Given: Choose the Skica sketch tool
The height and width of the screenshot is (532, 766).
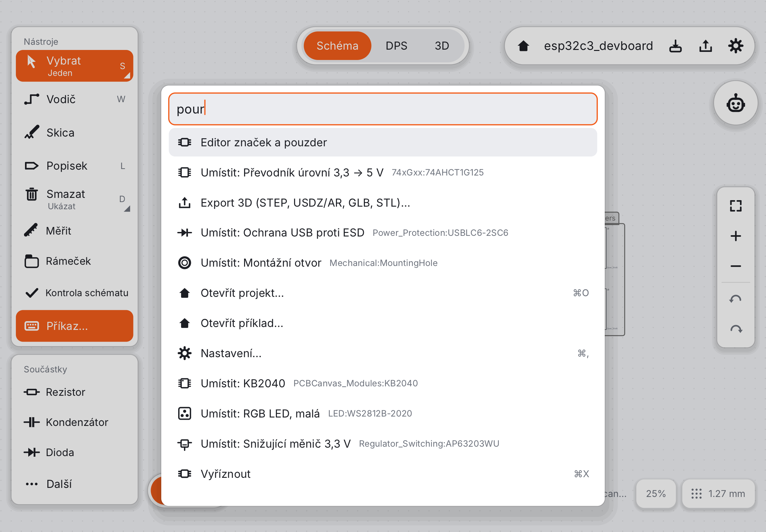Looking at the screenshot, I should click(74, 133).
